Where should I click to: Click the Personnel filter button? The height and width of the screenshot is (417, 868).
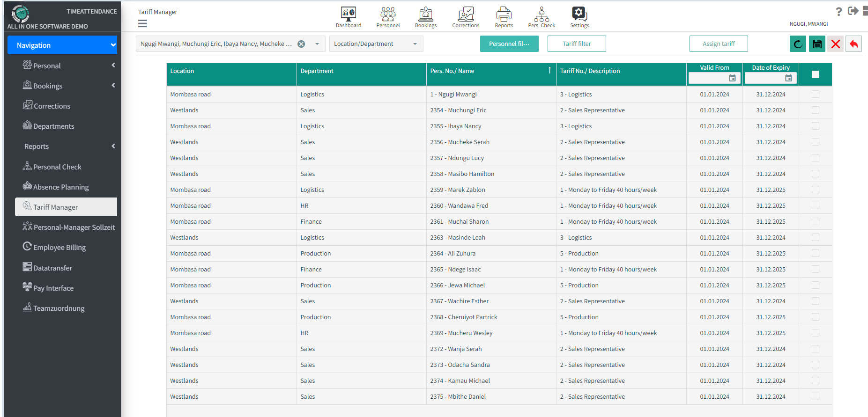[x=509, y=44]
